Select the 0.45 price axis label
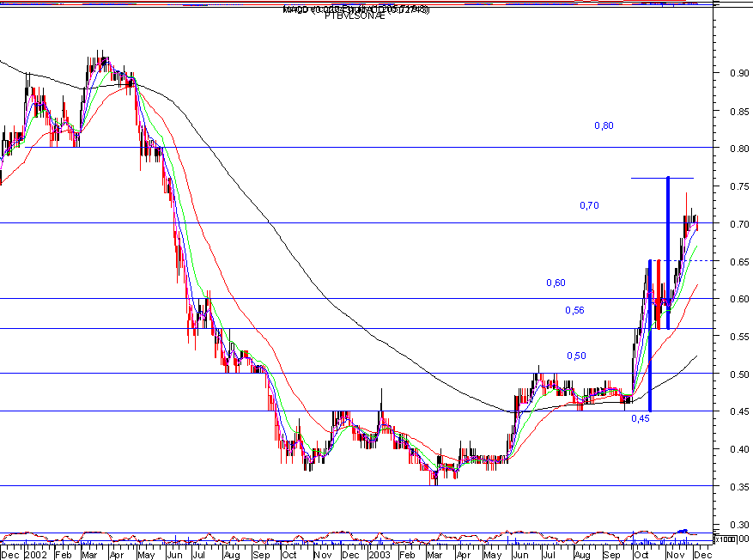 pyautogui.click(x=739, y=411)
